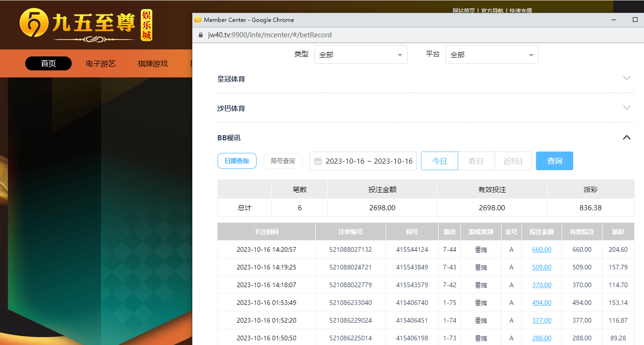Image resolution: width=644 pixels, height=345 pixels.
Task: Open the 类型 dropdown
Action: tap(361, 55)
